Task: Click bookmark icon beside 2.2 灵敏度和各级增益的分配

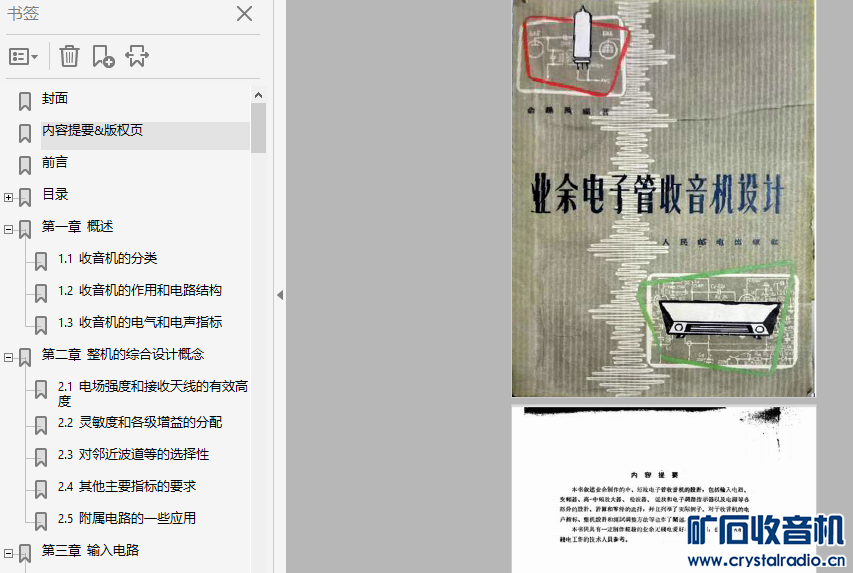Action: [x=41, y=426]
